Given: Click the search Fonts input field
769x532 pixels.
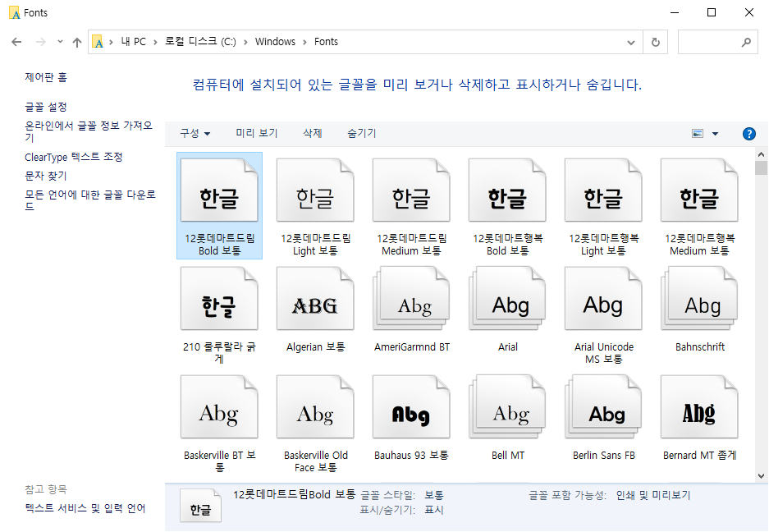Looking at the screenshot, I should pyautogui.click(x=717, y=42).
